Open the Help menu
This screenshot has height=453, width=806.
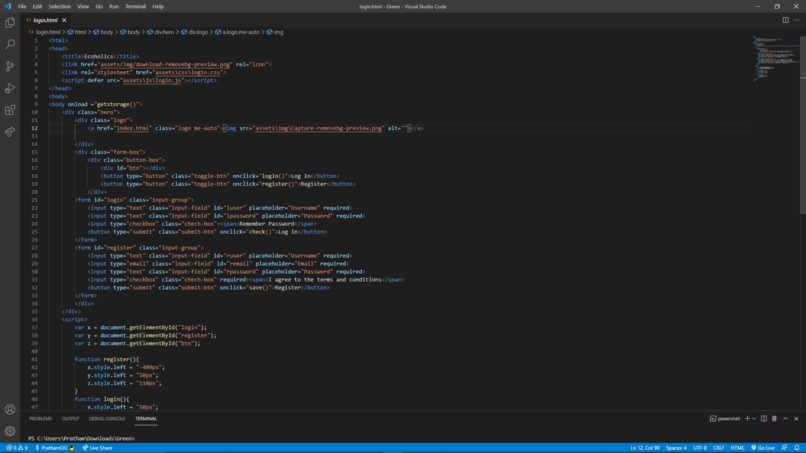click(x=158, y=7)
